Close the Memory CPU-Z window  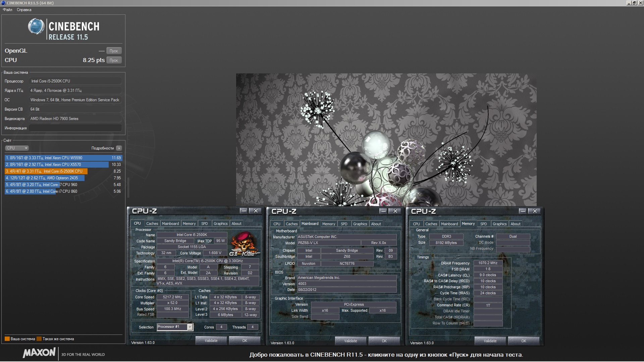(535, 211)
